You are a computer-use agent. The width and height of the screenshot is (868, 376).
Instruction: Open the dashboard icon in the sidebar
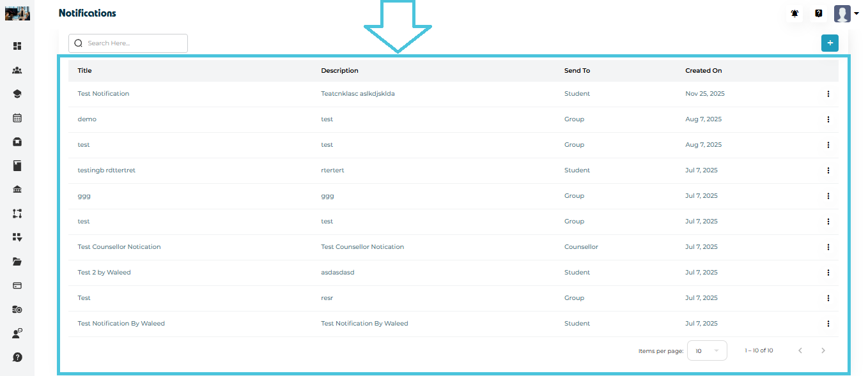[17, 46]
